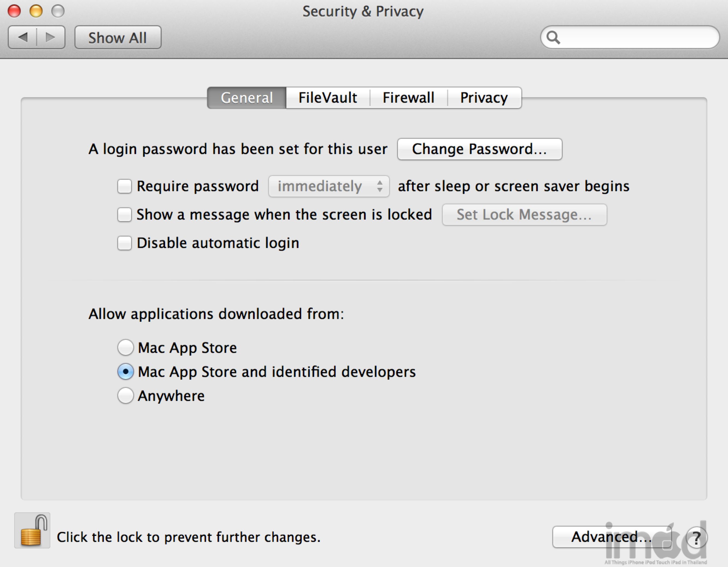Viewport: 728px width, 567px height.
Task: Switch to the FileVault tab
Action: coord(328,98)
